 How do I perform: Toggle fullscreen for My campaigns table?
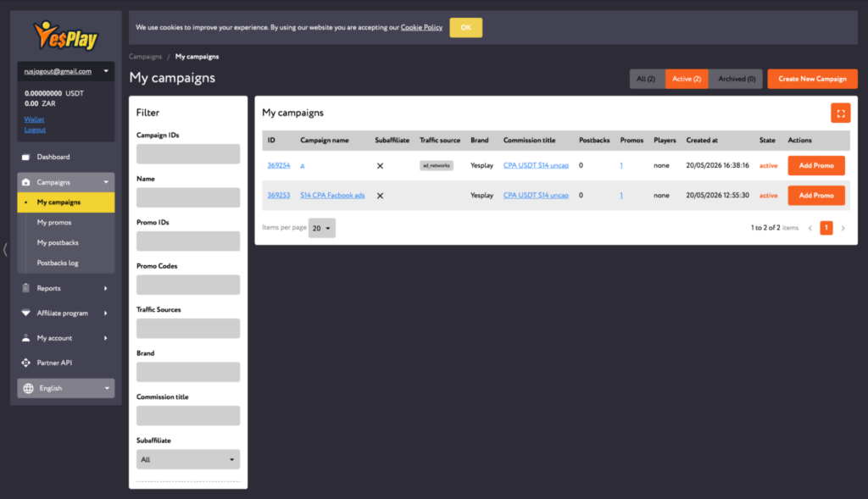click(840, 113)
